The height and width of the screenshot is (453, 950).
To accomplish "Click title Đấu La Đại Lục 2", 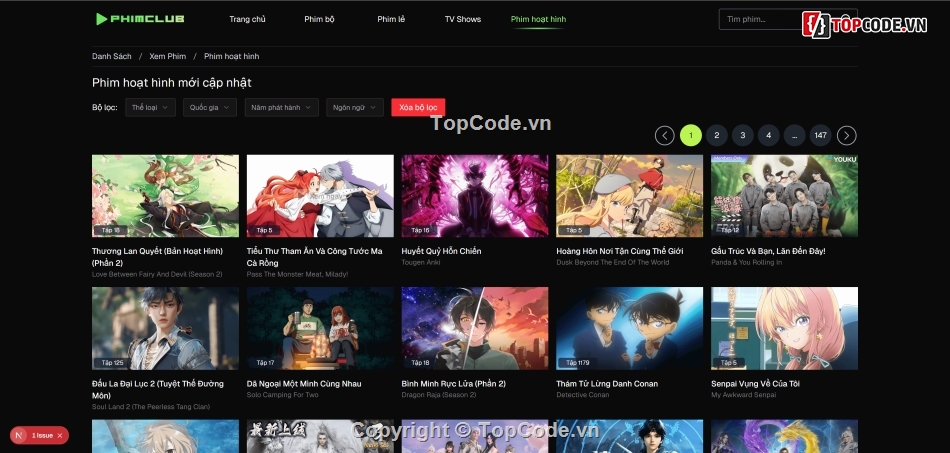I will tap(158, 389).
